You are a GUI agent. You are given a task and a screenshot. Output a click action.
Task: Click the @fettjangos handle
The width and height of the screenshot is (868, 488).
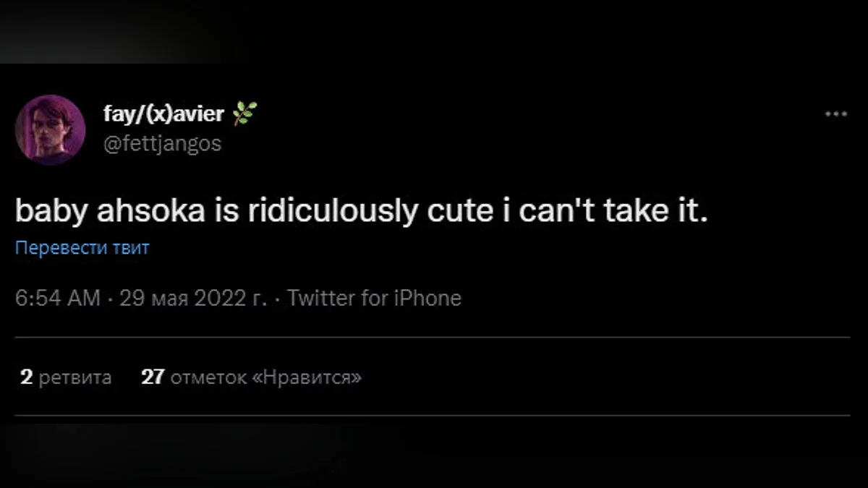point(162,144)
